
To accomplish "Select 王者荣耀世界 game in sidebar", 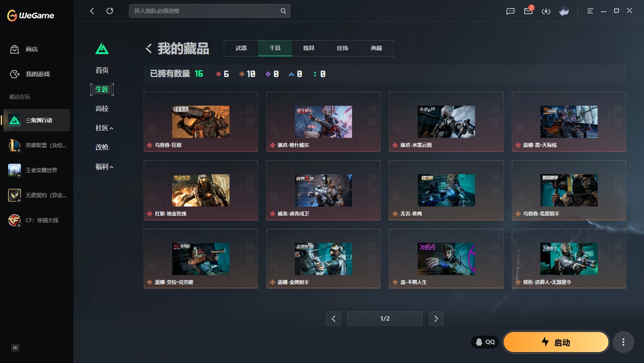I will coord(37,170).
